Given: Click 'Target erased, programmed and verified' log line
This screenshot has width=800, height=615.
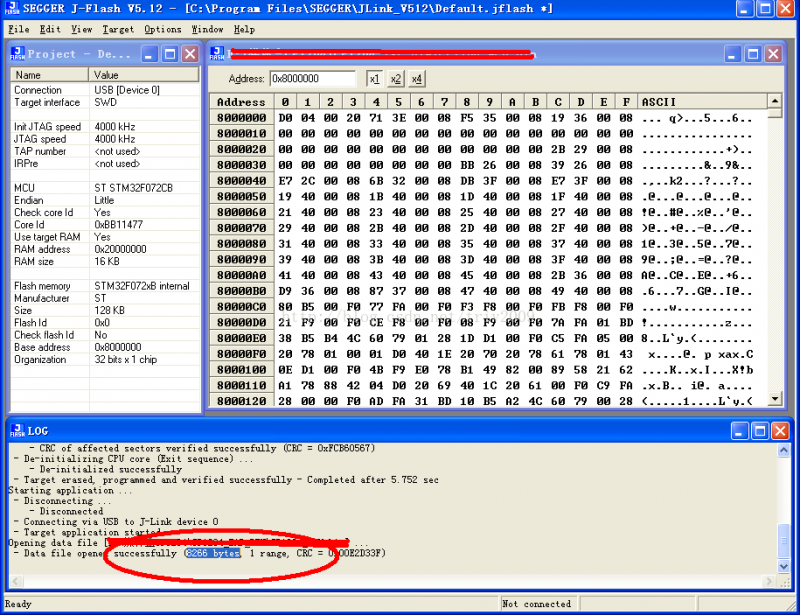Looking at the screenshot, I should (x=226, y=480).
